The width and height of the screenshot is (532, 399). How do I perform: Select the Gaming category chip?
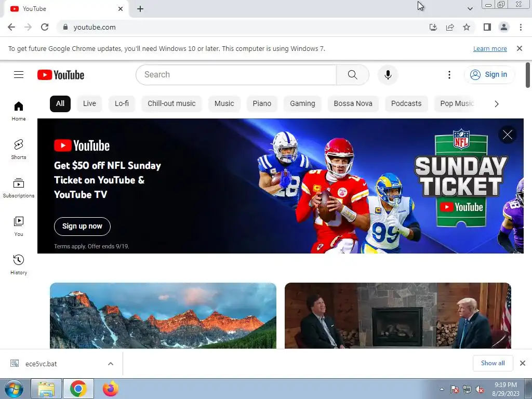(x=303, y=104)
